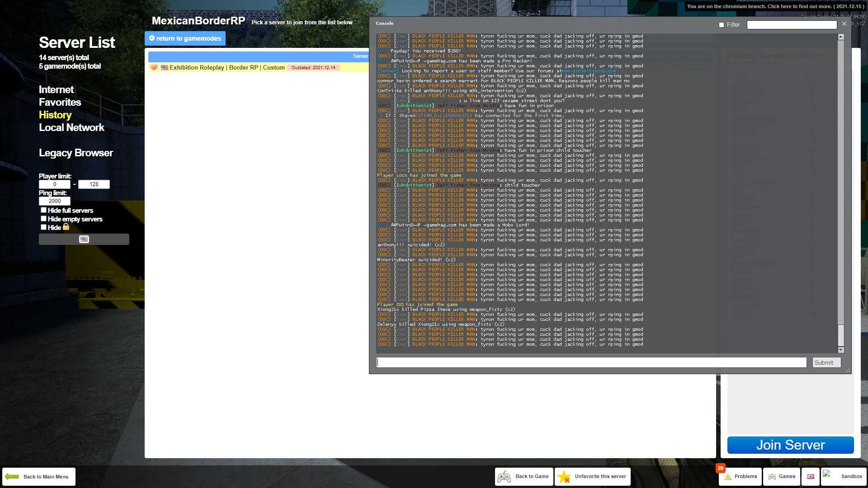868x488 pixels.
Task: Click the US flag icon in Exhibition Roleplay row
Action: pos(165,68)
